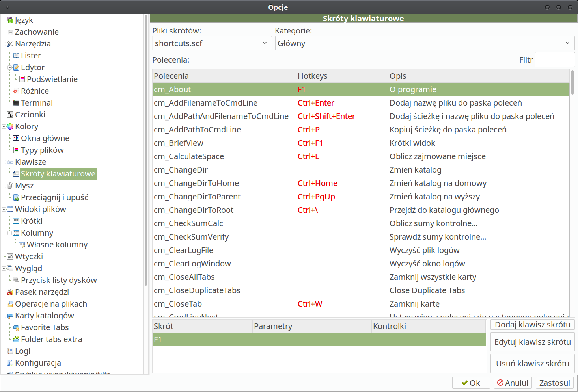Screen dimensions: 578x392
Task: Click the Okna główne icon
Action: click(x=16, y=138)
